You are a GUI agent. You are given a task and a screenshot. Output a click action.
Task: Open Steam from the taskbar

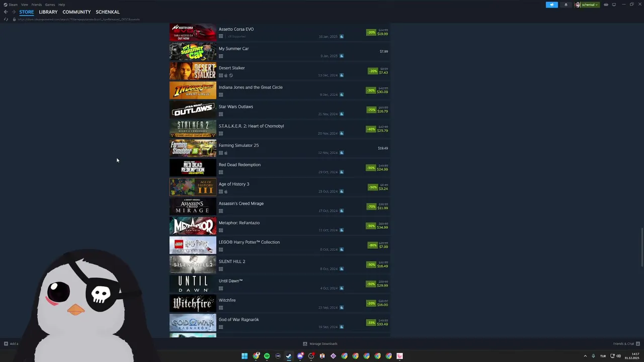tap(289, 356)
